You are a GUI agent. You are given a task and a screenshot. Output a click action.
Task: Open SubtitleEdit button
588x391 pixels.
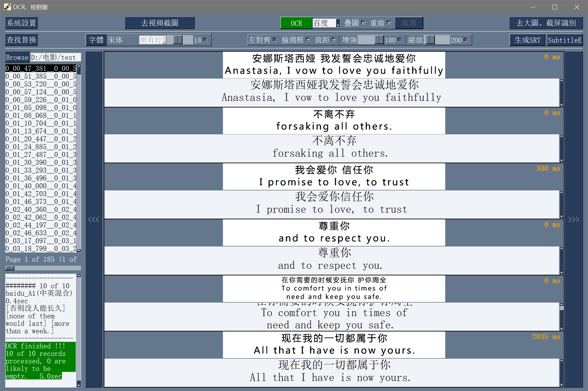[x=565, y=40]
